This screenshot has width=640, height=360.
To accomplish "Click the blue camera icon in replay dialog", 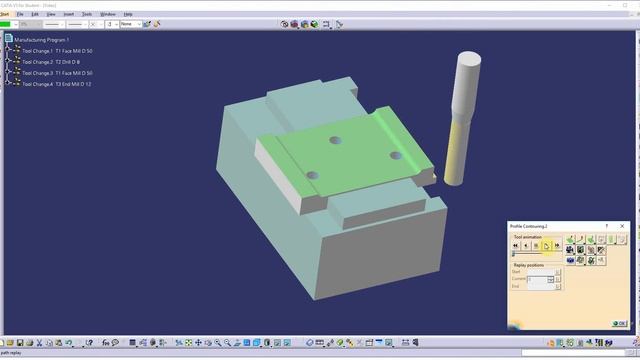I will pyautogui.click(x=570, y=260).
